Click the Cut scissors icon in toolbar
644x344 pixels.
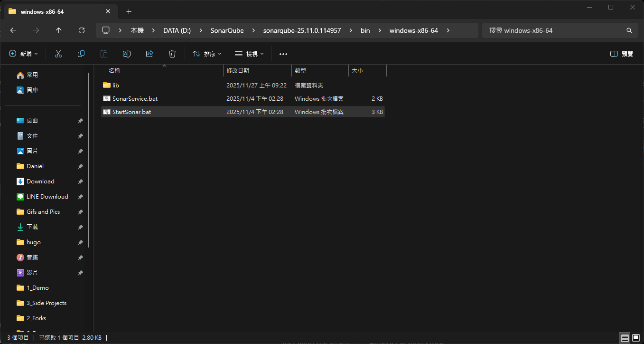58,54
